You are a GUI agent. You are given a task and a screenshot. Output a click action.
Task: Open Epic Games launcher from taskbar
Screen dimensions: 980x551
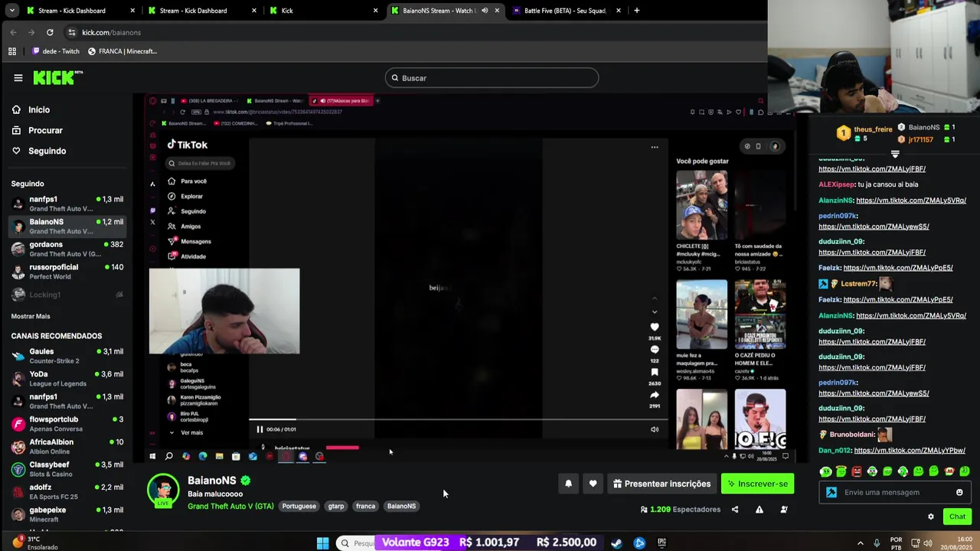coord(662,543)
